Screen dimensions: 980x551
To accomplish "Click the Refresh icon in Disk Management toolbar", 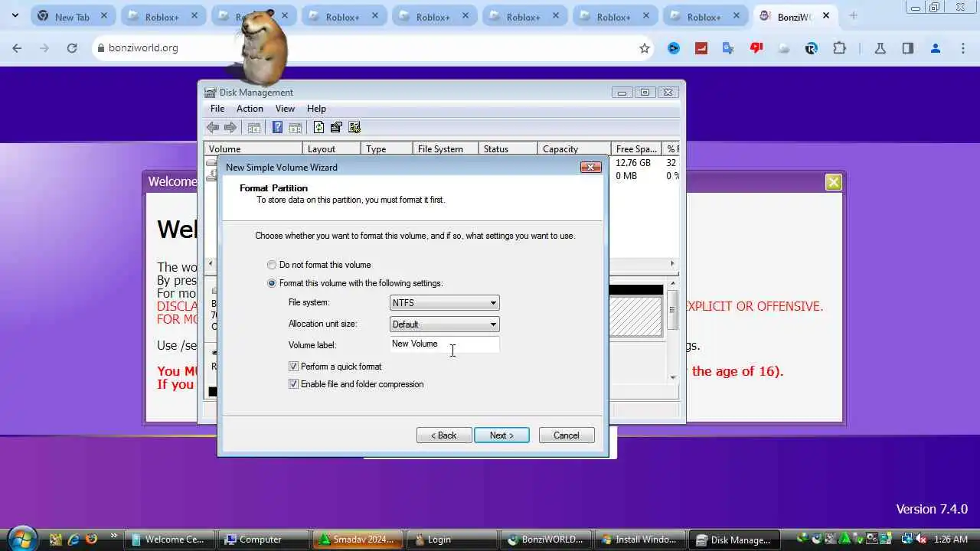I will point(318,128).
